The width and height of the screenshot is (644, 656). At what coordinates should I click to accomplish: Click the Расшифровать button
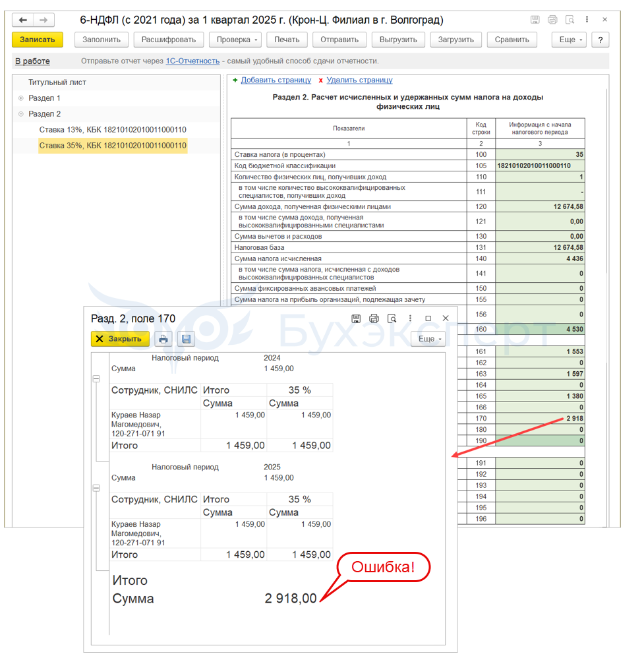169,40
